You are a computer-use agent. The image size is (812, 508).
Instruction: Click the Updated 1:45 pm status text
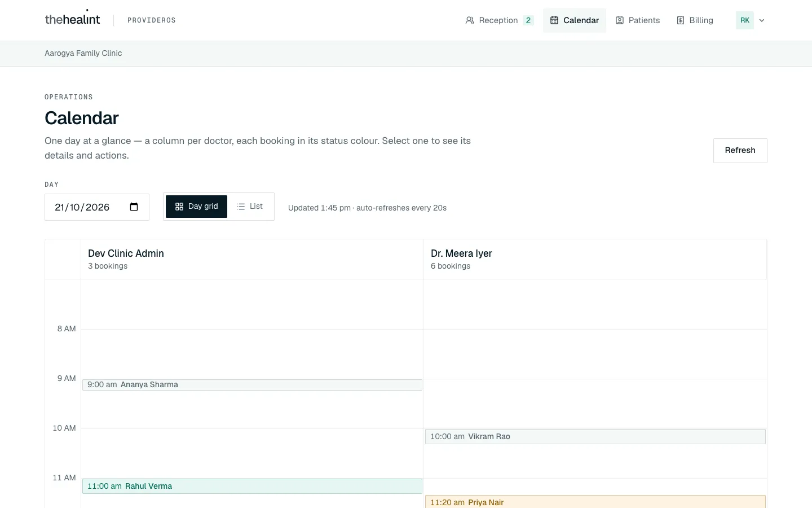click(x=367, y=208)
